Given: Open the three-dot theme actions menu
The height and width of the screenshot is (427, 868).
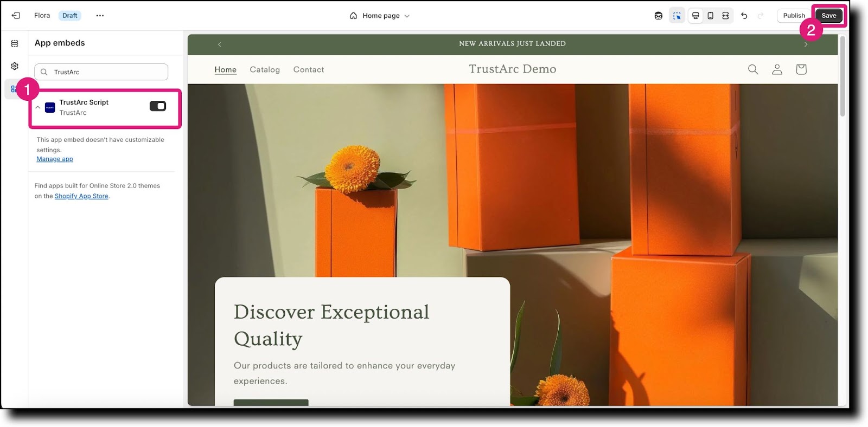Looking at the screenshot, I should [100, 16].
